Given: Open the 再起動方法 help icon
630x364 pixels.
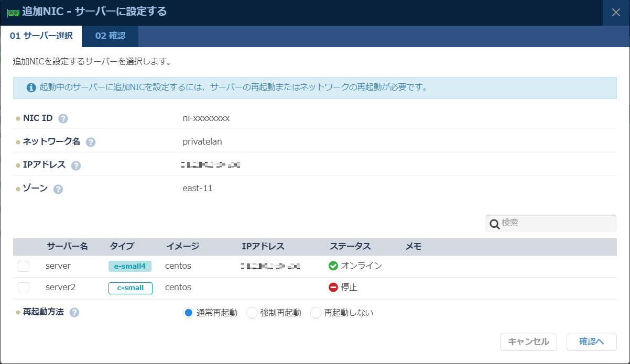Looking at the screenshot, I should [74, 313].
